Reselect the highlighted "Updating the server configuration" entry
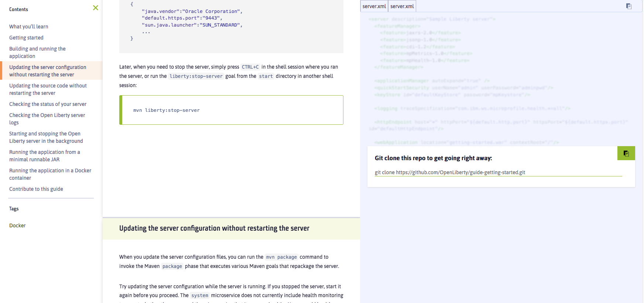Viewport: 644px width, 303px height. tap(48, 70)
